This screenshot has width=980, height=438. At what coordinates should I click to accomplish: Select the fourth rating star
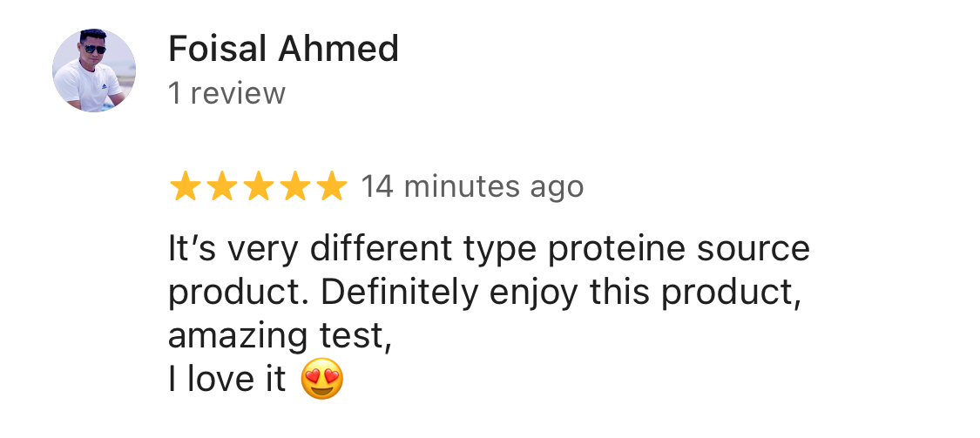pos(295,187)
